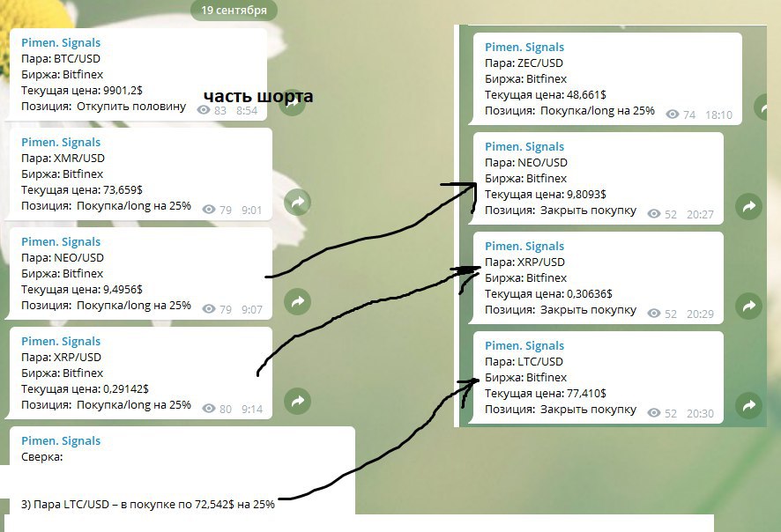Image resolution: width=781 pixels, height=532 pixels.
Task: Click the text 'Сверка:'
Action: [x=41, y=457]
